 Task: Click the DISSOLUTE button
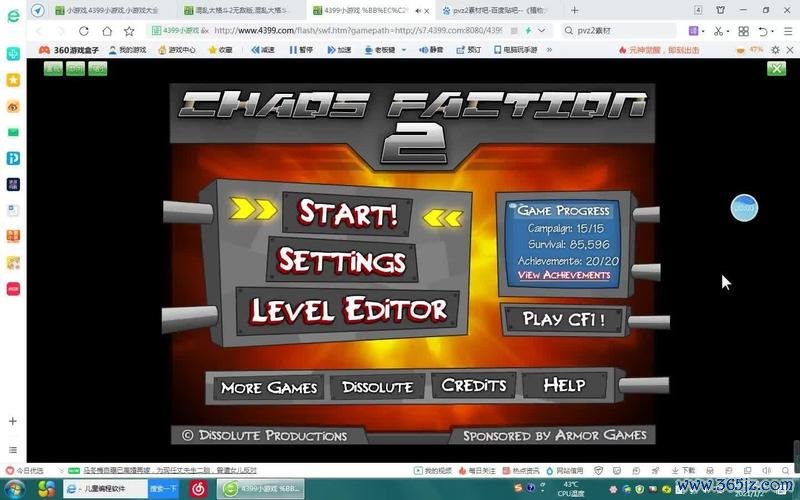point(377,387)
